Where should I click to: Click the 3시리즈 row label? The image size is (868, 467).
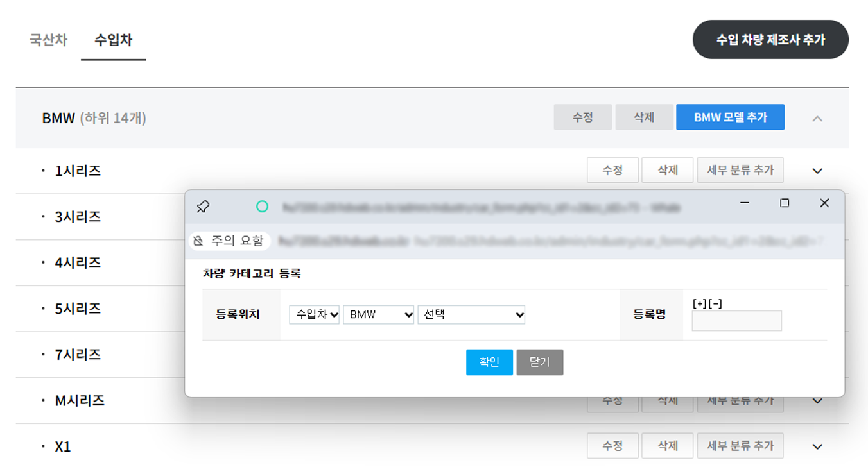(78, 217)
